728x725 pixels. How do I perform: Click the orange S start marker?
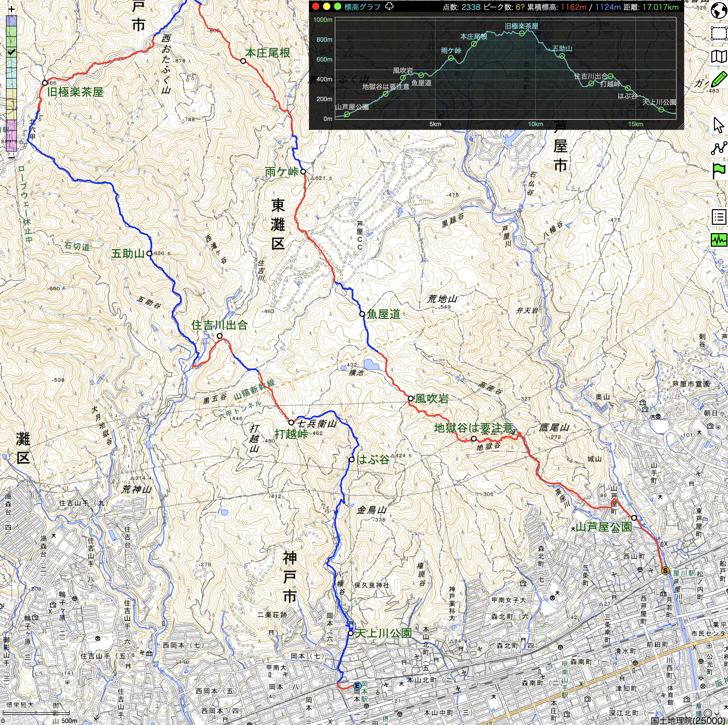pyautogui.click(x=665, y=571)
